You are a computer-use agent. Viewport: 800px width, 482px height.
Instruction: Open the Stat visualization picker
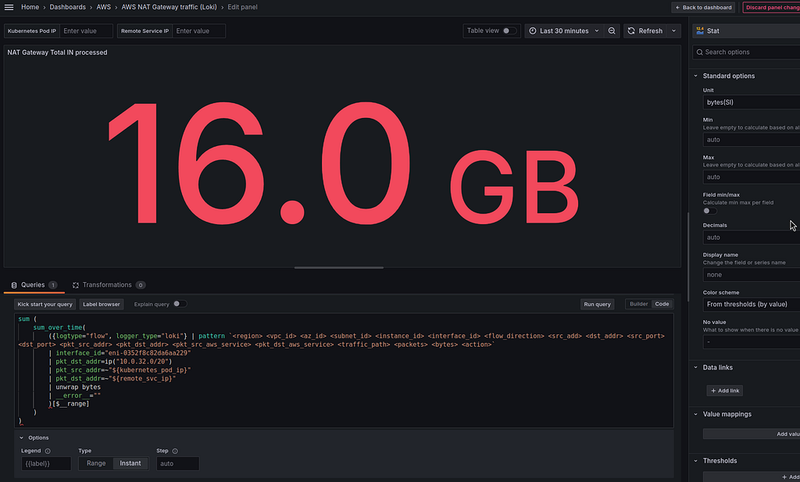[x=746, y=31]
